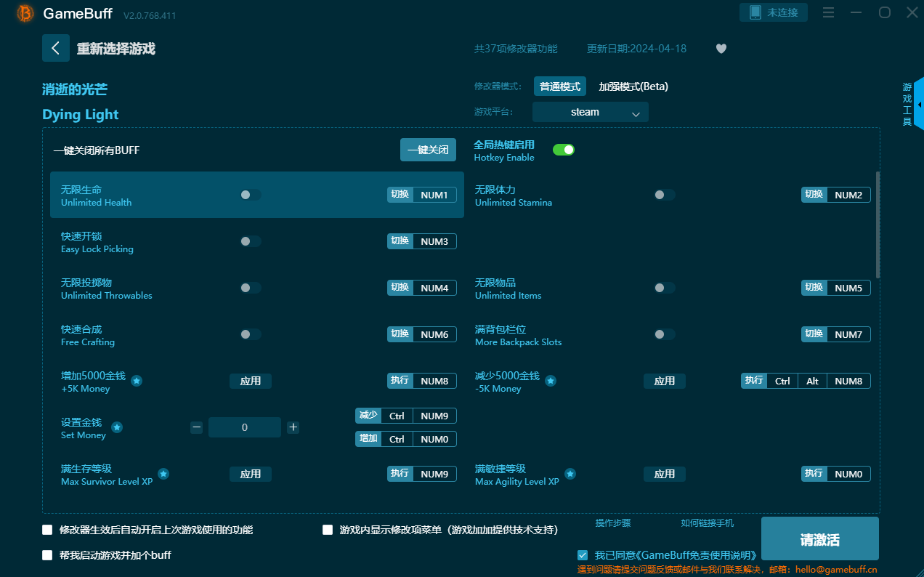Uncheck the GameBuff免责使用说明 agreement checkbox
The image size is (924, 577).
(x=583, y=555)
